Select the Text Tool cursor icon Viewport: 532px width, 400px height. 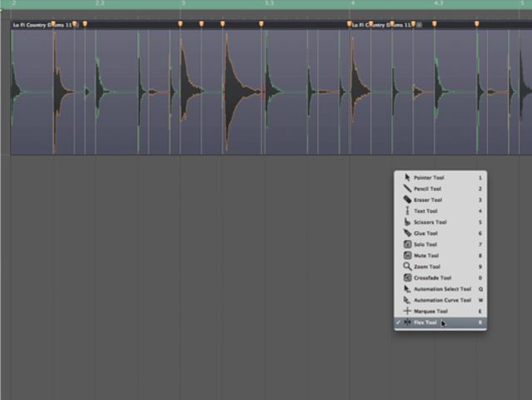point(407,211)
